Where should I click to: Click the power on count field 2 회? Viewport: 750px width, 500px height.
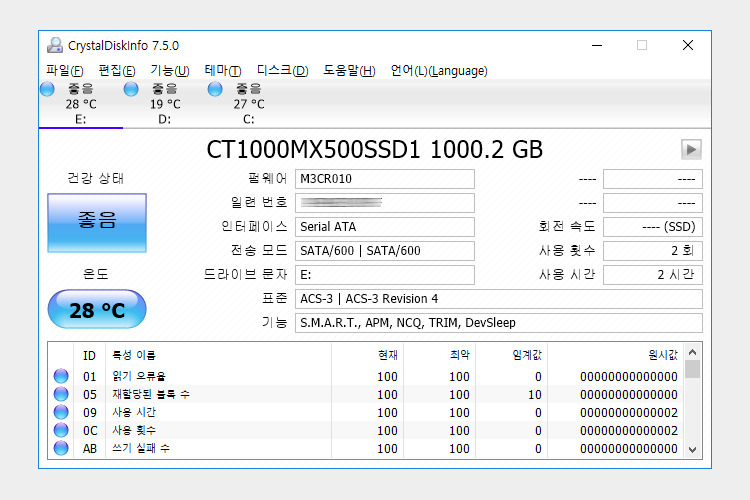pos(653,251)
